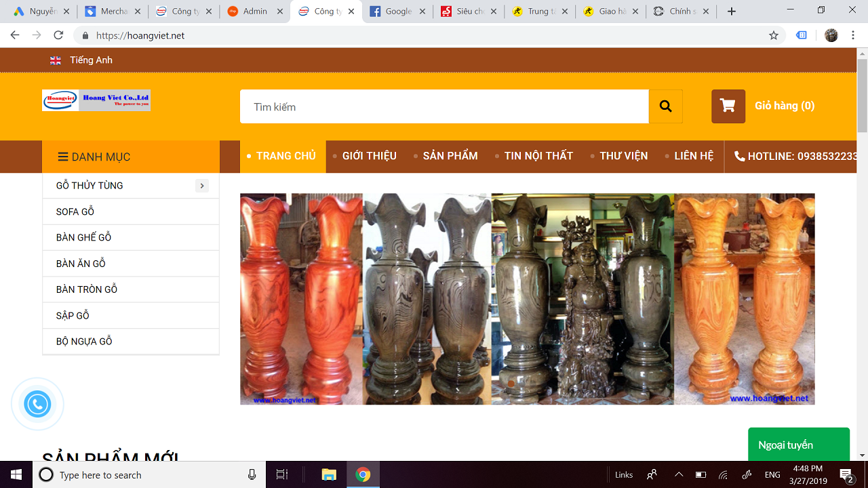Reload the page with the refresh icon
Image resolution: width=868 pixels, height=488 pixels.
point(58,35)
